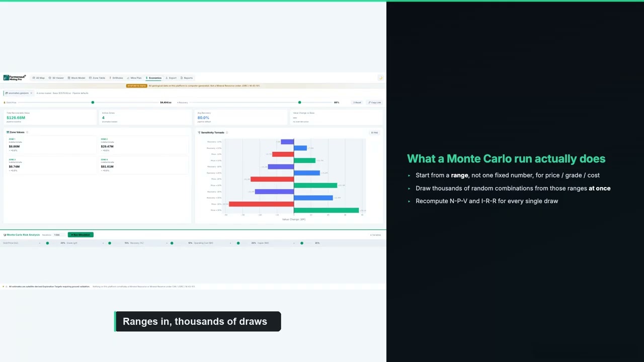
Task: Expand the Variables toggle in Monte Carlo panel
Action: (375, 235)
